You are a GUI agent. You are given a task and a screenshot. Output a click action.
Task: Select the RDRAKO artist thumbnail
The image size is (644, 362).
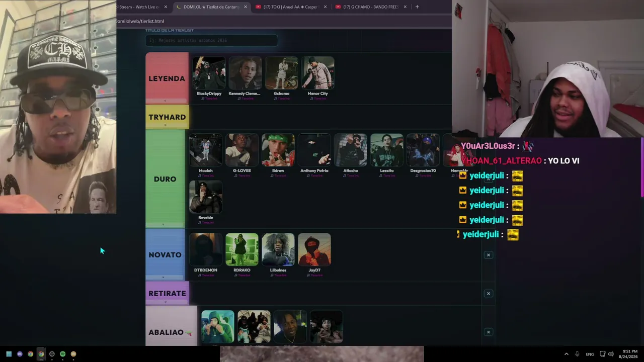tap(242, 249)
